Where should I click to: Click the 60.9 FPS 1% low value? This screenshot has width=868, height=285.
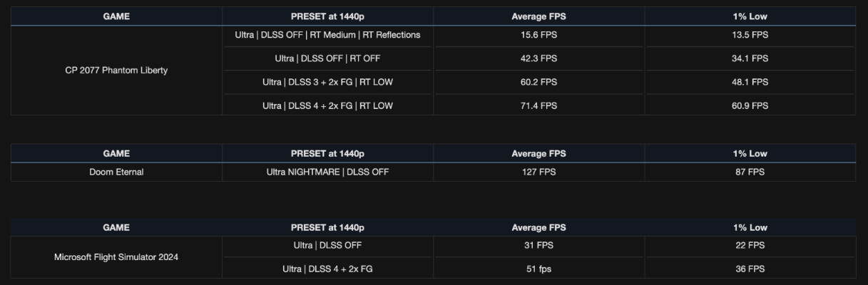coord(750,105)
